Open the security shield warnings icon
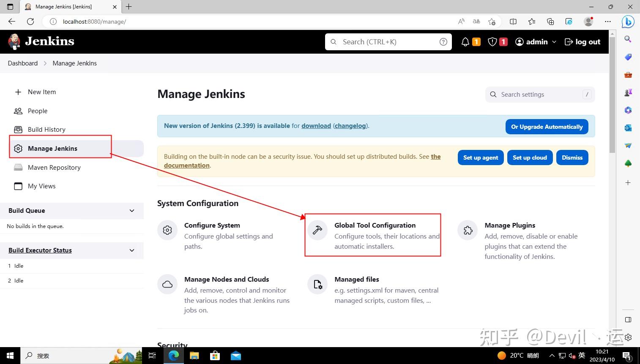The height and width of the screenshot is (364, 640). point(492,42)
